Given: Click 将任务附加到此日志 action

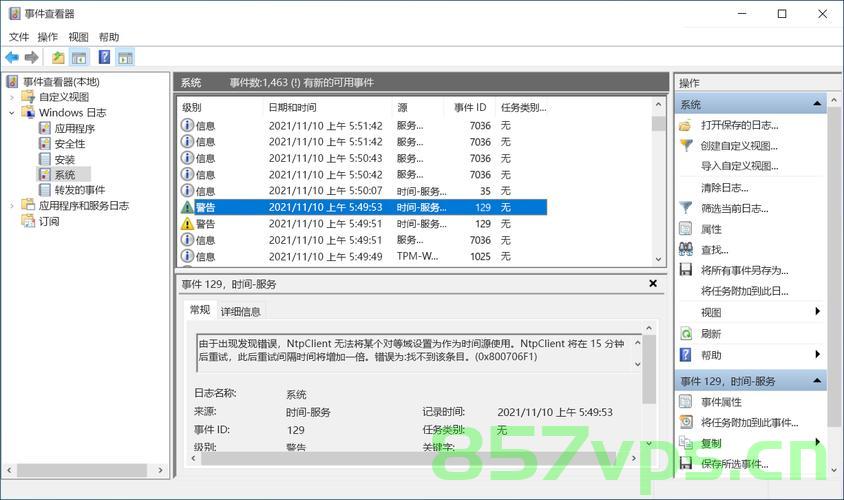Looking at the screenshot, I should 744,291.
